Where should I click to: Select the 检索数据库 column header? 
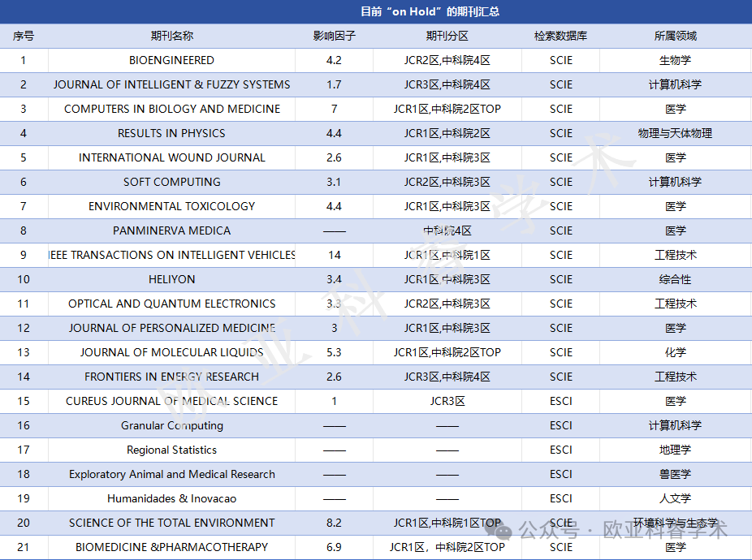(x=560, y=36)
